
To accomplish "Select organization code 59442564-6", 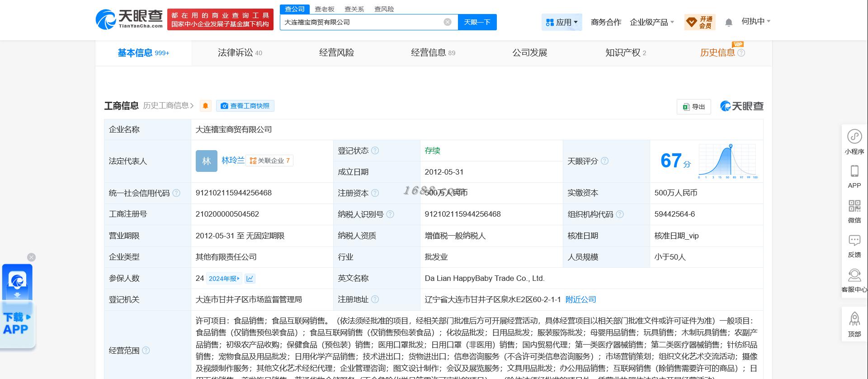I will click(675, 214).
